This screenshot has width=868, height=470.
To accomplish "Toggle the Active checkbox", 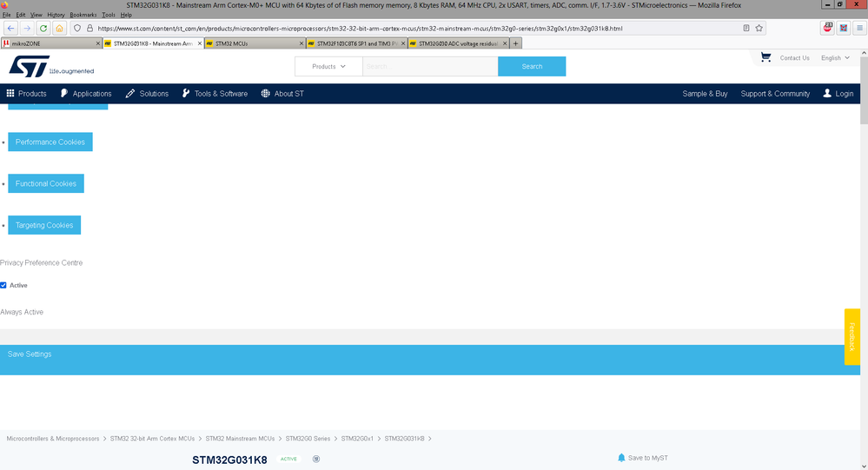I will coord(3,285).
